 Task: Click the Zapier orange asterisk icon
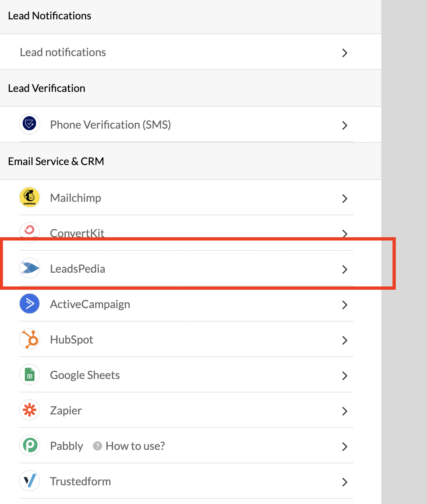(x=30, y=410)
